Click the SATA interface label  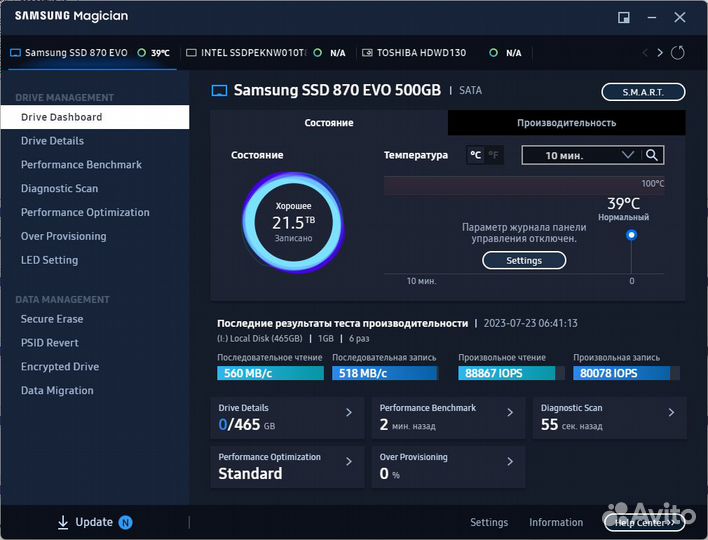(x=470, y=91)
